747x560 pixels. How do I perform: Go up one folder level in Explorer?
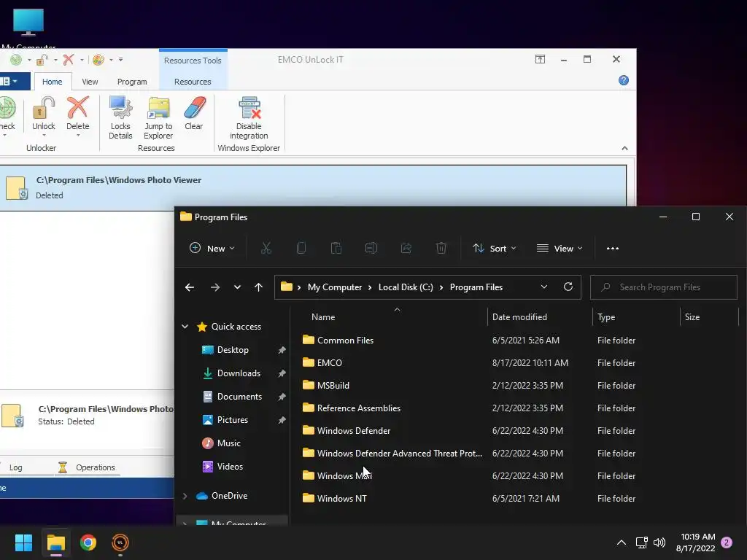click(258, 287)
